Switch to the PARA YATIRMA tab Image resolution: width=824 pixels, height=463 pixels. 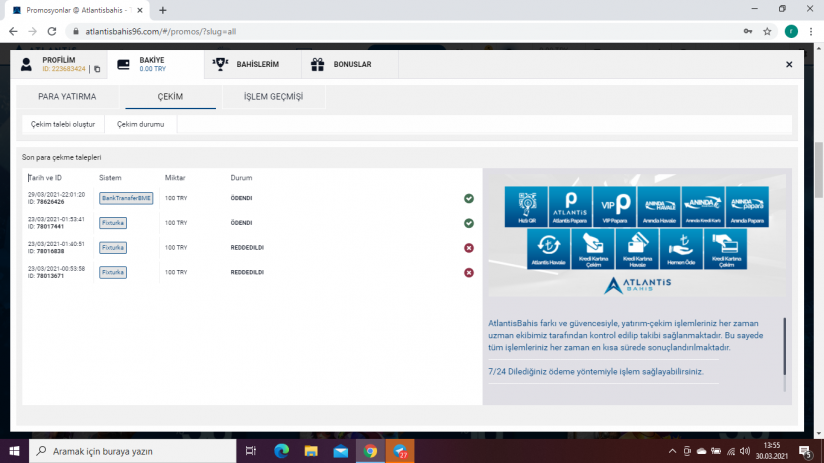(67, 97)
